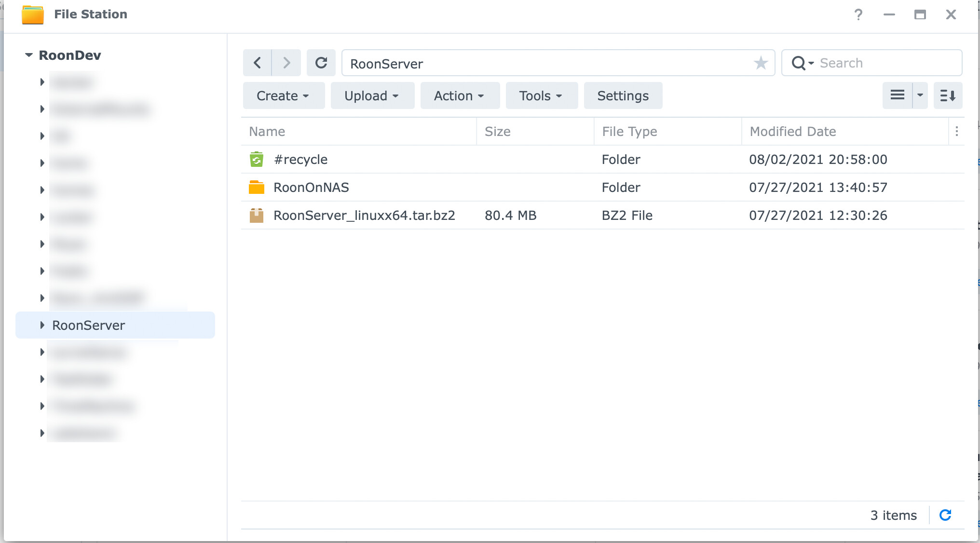980x543 pixels.
Task: Go forward to the next folder
Action: click(286, 63)
